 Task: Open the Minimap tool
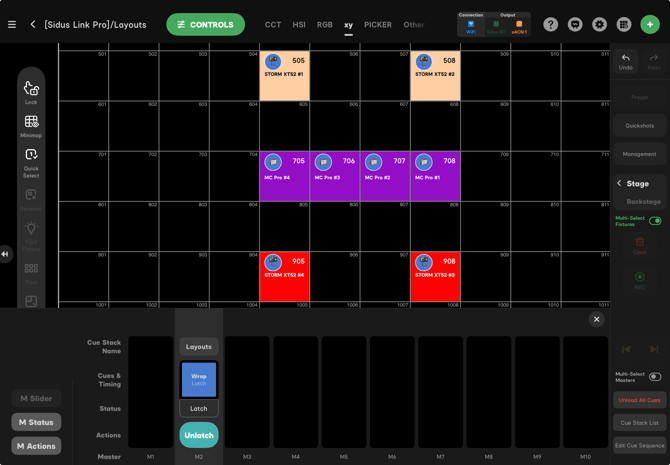click(31, 125)
